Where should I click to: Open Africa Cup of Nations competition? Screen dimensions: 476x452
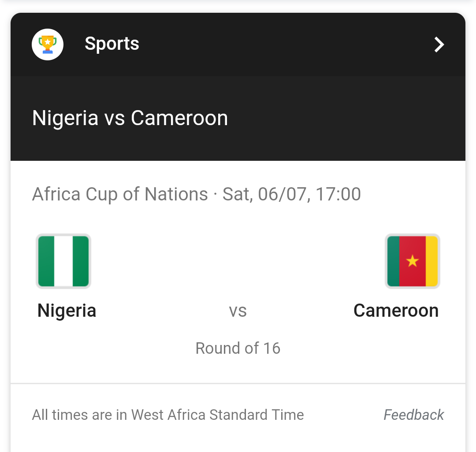click(120, 194)
